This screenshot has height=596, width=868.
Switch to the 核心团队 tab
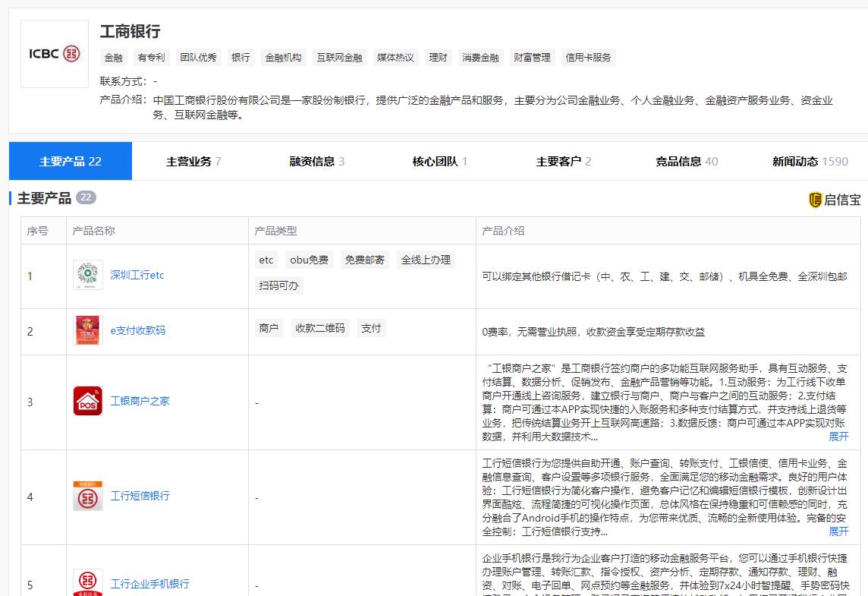pos(440,161)
